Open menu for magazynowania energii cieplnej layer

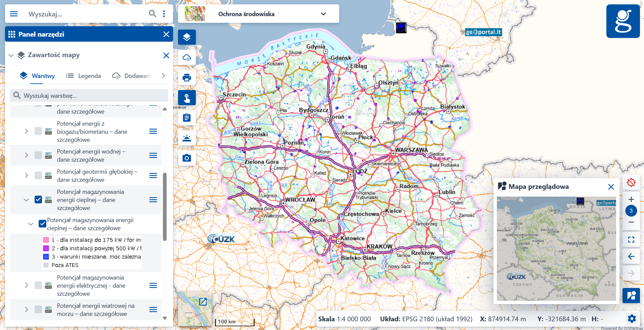pyautogui.click(x=153, y=200)
